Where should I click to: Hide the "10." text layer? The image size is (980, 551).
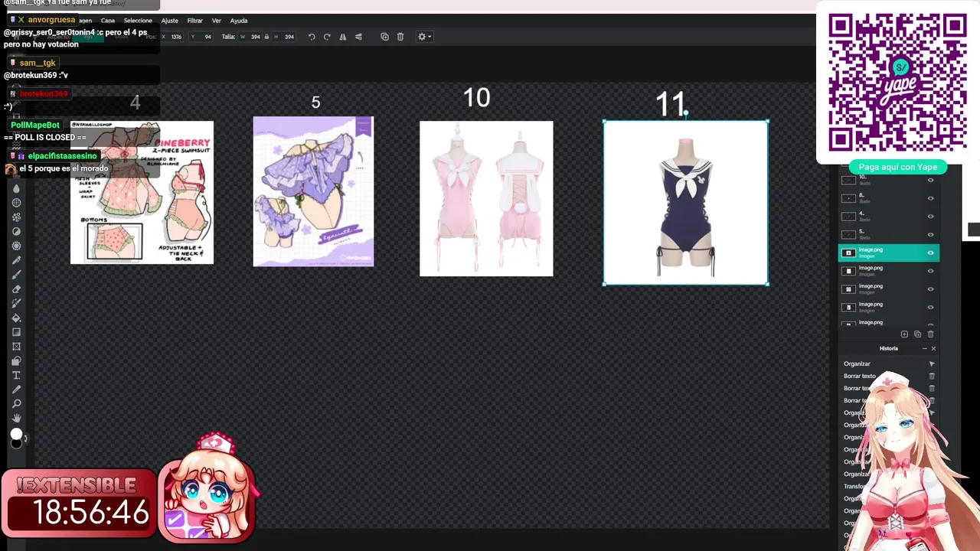point(931,180)
